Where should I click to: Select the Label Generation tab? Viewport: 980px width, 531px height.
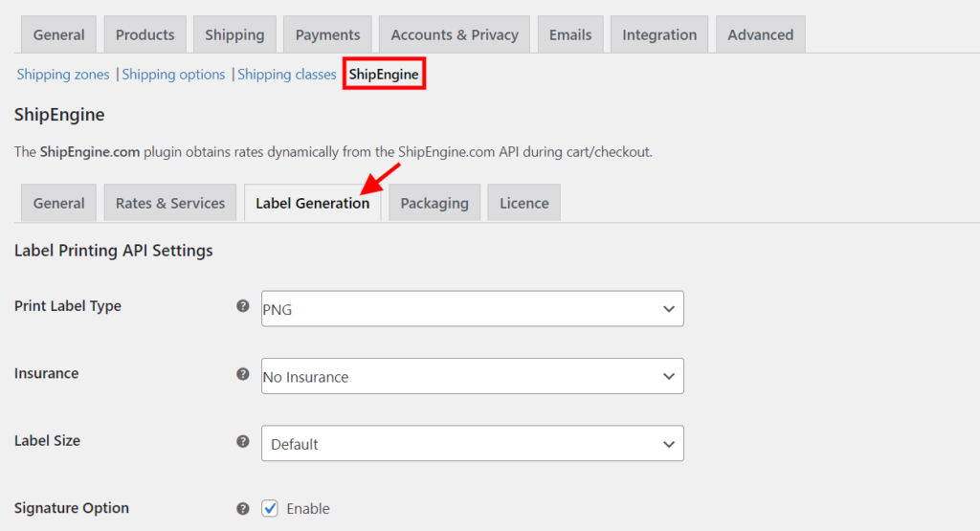point(313,203)
